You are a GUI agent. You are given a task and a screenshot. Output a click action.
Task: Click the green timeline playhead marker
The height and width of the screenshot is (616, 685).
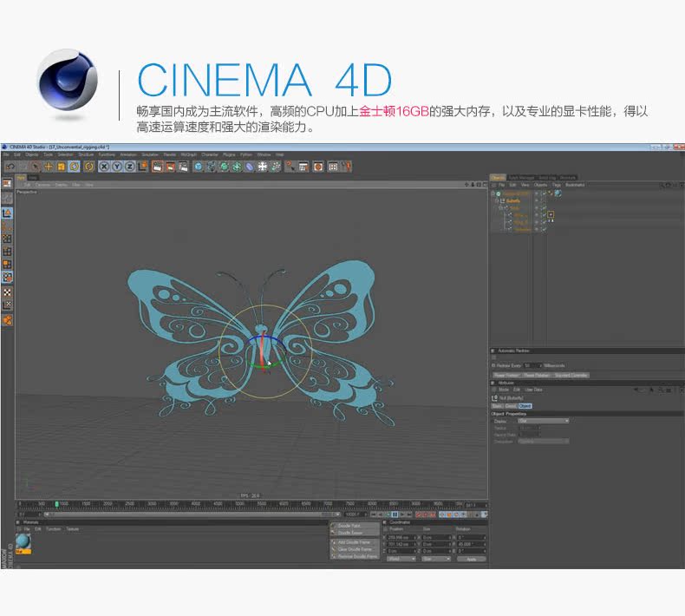(56, 505)
